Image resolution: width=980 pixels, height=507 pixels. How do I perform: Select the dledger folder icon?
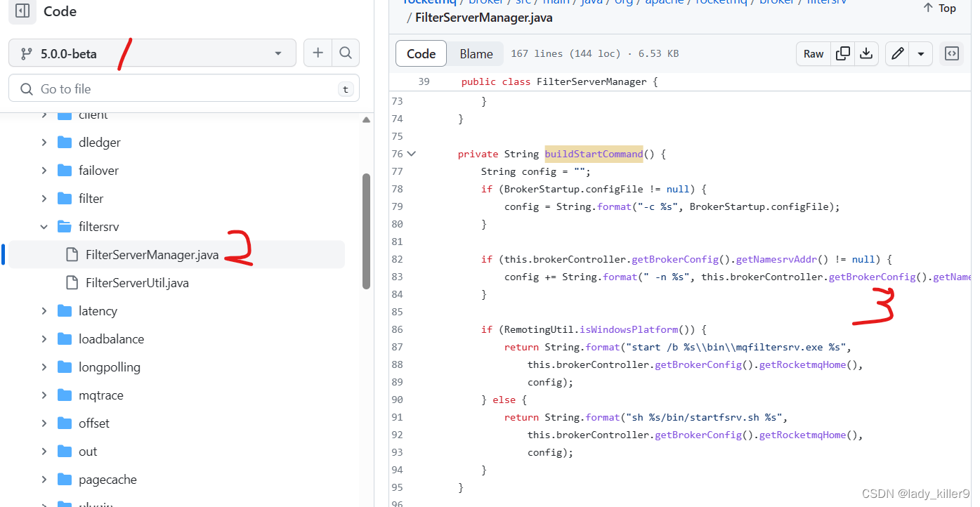(x=65, y=143)
